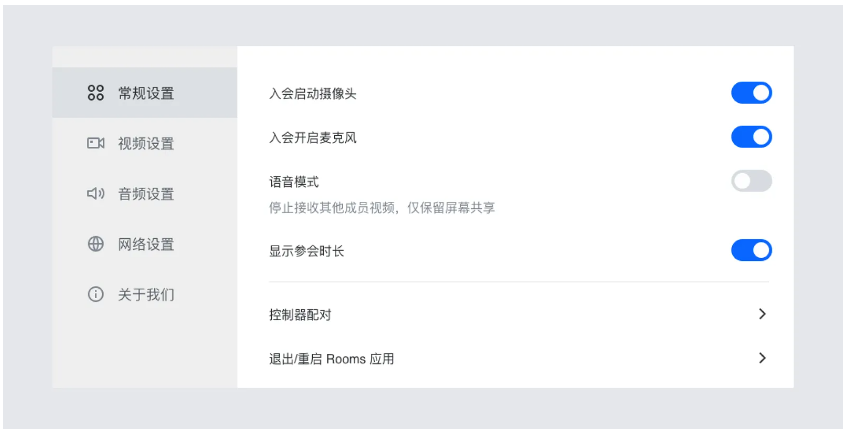Turn off the 入会开启麦克风 switch
This screenshot has width=847, height=431.
[751, 137]
